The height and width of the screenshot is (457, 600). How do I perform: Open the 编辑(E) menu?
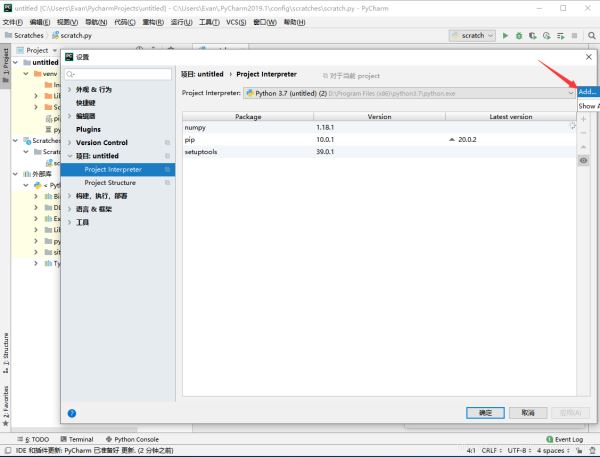40,22
